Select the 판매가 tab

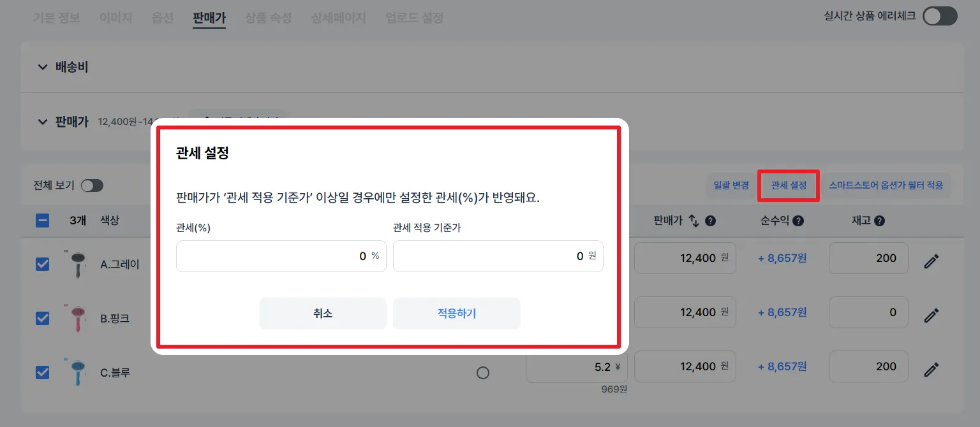[x=209, y=17]
